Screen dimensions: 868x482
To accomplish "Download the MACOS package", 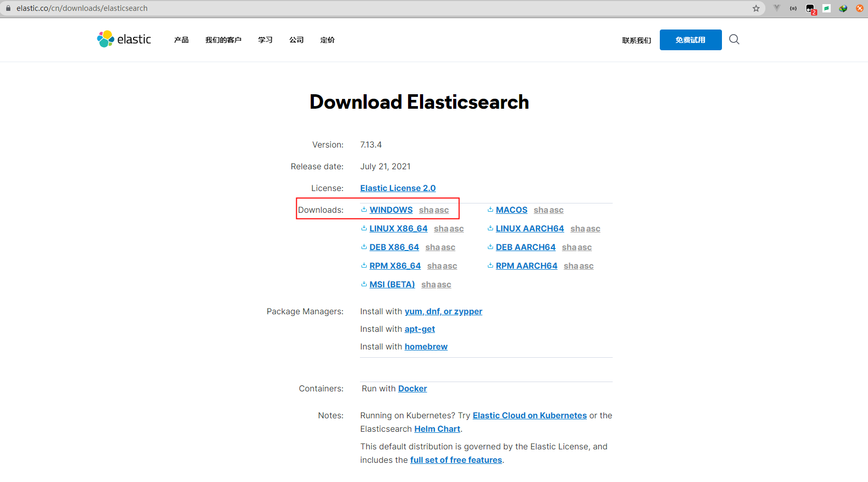I will [512, 210].
